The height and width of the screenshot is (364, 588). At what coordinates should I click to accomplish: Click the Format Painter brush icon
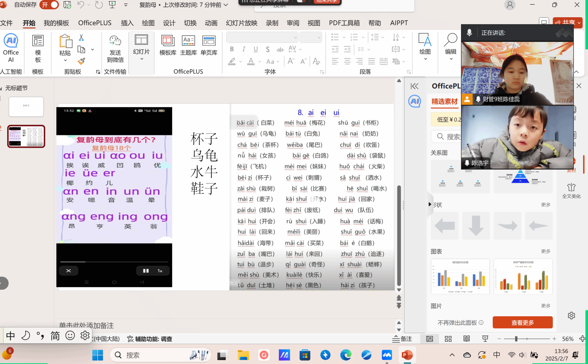(x=82, y=61)
